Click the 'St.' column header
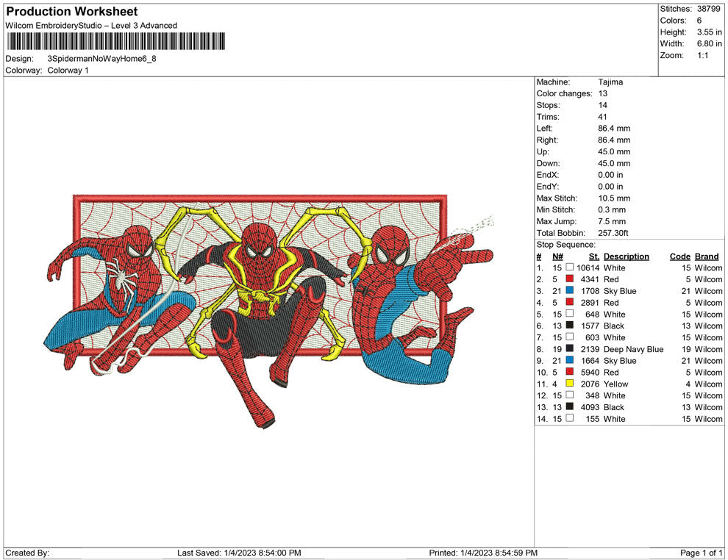 point(594,256)
